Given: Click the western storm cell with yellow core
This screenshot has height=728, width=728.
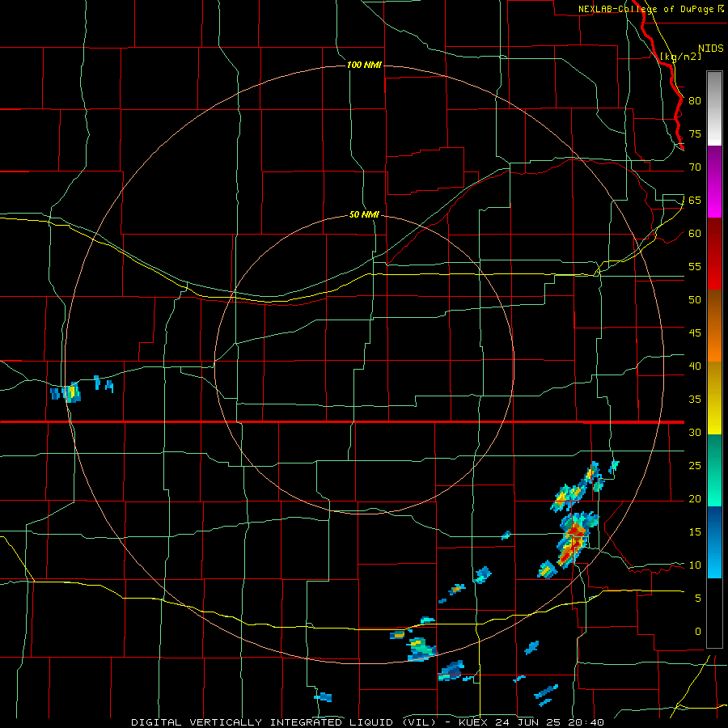Looking at the screenshot, I should pos(71,393).
